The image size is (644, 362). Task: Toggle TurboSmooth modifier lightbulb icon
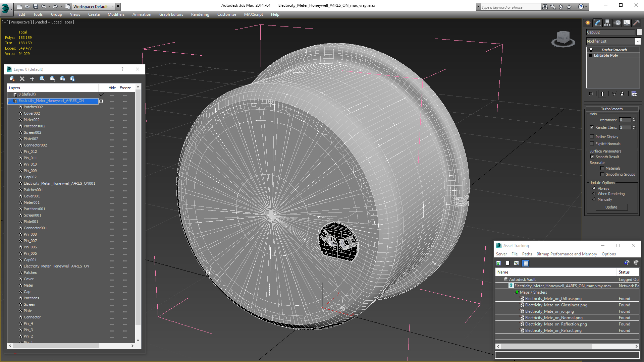[x=591, y=50]
